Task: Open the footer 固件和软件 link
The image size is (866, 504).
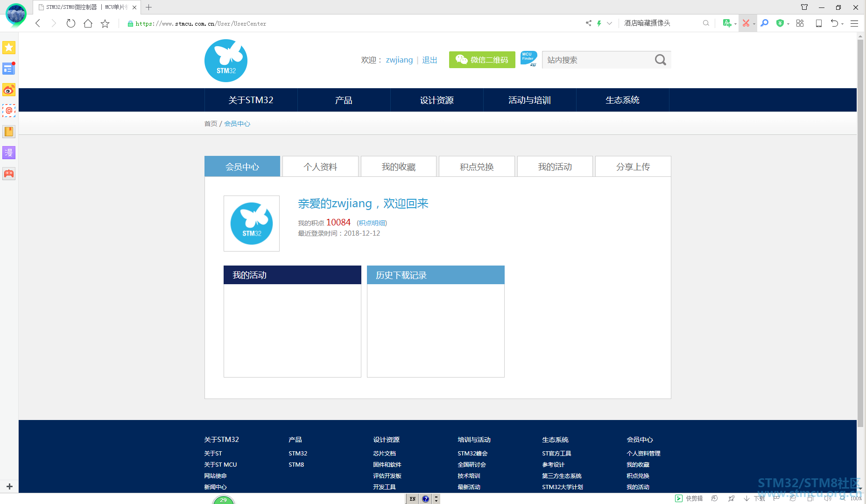Action: tap(387, 464)
